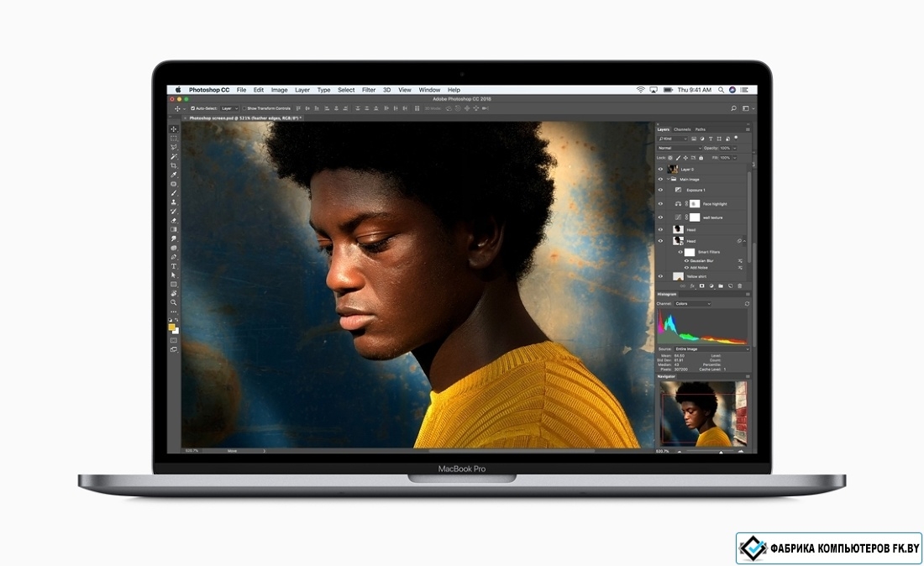This screenshot has height=566, width=924.
Task: Select the Magic Wand tool
Action: (x=174, y=156)
